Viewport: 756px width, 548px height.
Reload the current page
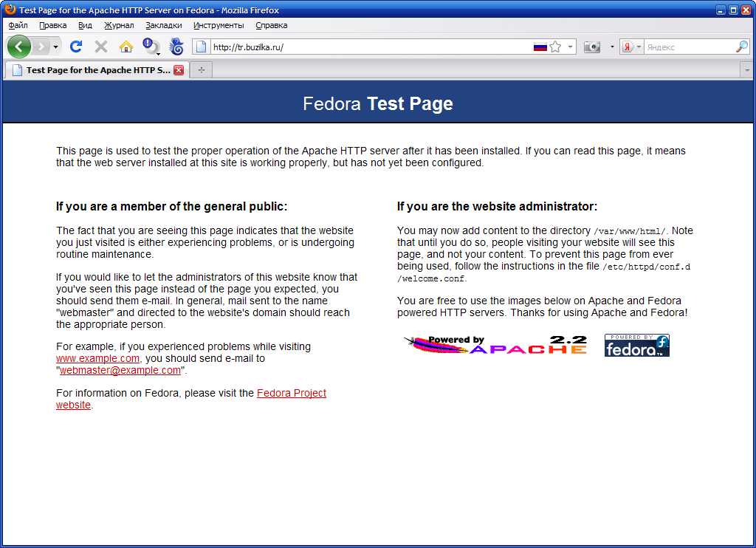pyautogui.click(x=76, y=47)
